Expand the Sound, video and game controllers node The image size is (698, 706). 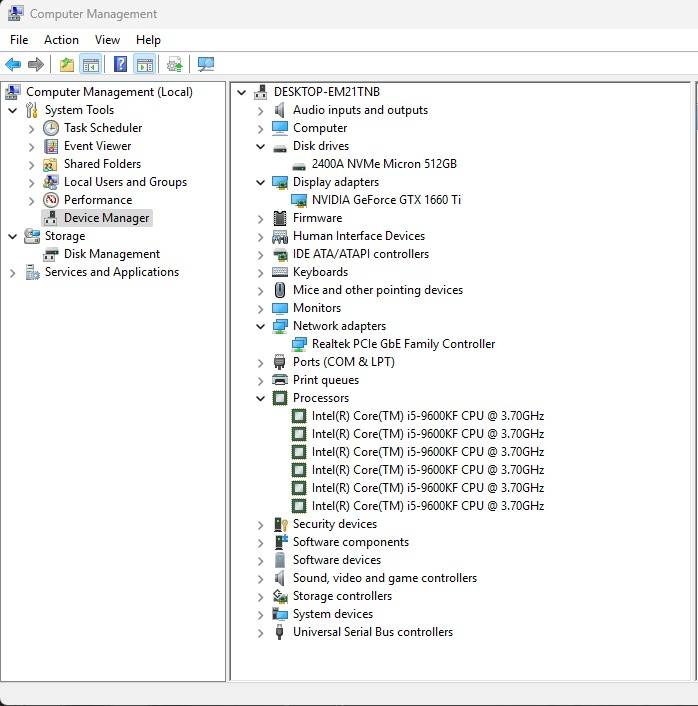coord(261,578)
